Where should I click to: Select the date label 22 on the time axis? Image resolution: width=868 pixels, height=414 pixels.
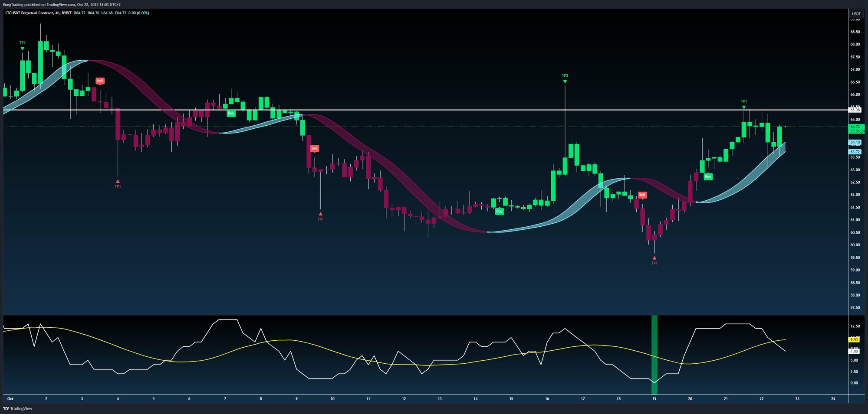click(762, 399)
